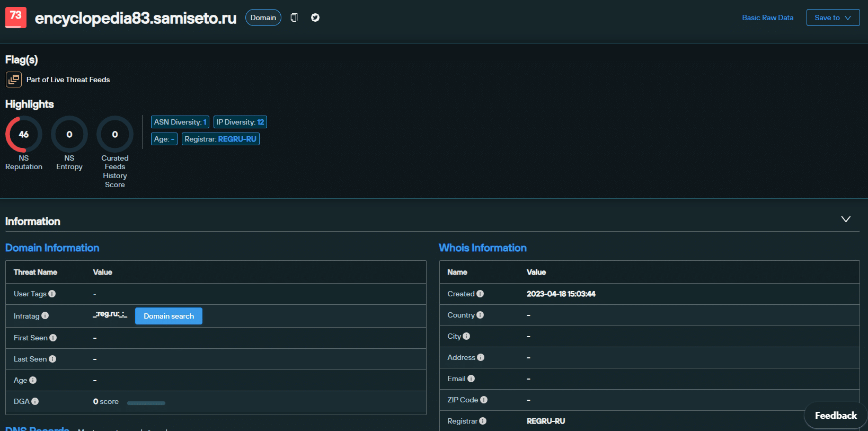Click the Domain Information heading
This screenshot has height=431, width=868.
[52, 248]
